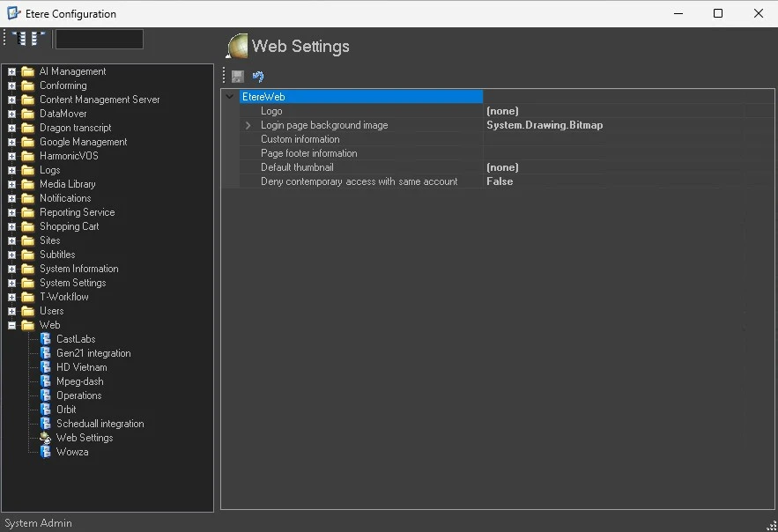Select the Default thumbnail property

(x=297, y=167)
